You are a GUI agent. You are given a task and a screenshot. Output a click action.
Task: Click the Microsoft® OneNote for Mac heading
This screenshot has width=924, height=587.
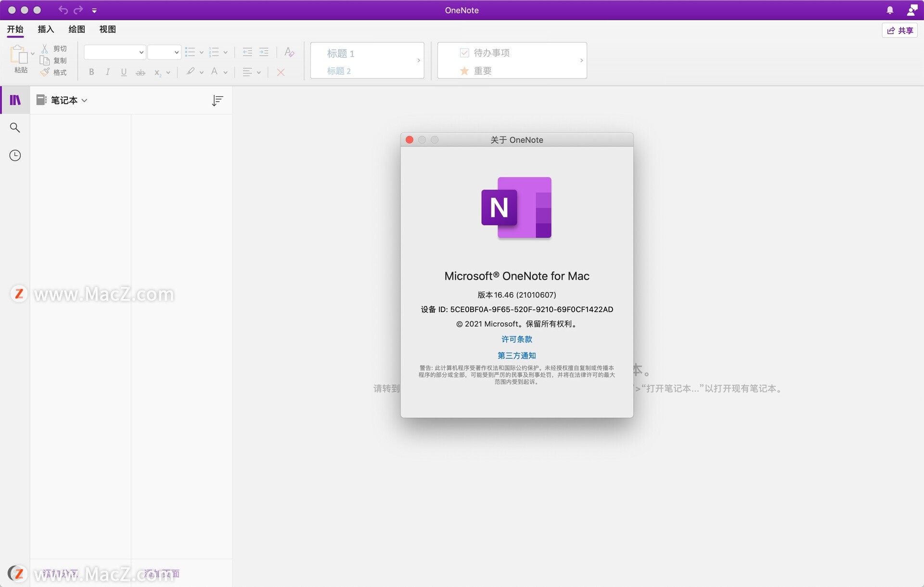(517, 276)
